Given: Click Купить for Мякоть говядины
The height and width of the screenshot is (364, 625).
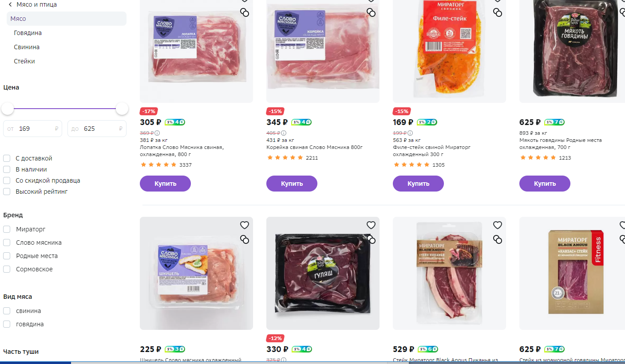Looking at the screenshot, I should 545,184.
